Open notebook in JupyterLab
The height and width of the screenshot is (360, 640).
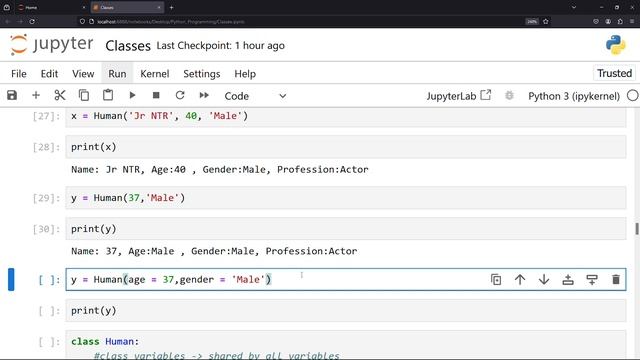(458, 96)
